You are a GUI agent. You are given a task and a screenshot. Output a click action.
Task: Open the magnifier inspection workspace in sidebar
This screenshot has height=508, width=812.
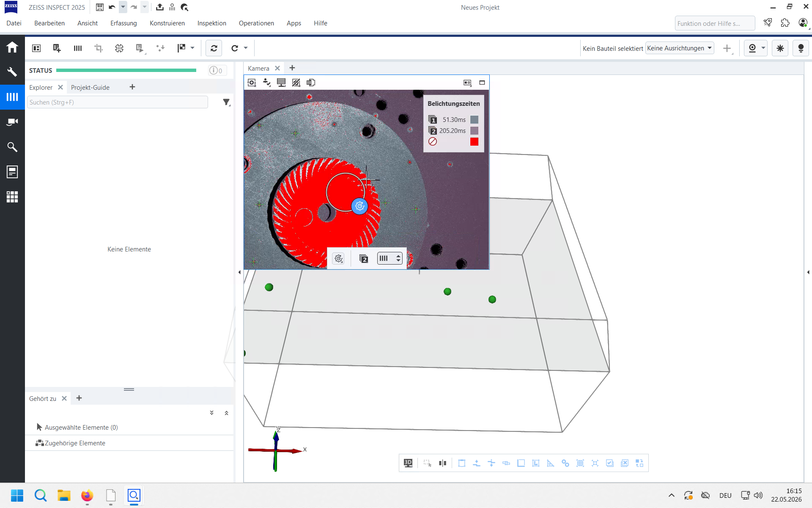pyautogui.click(x=12, y=147)
